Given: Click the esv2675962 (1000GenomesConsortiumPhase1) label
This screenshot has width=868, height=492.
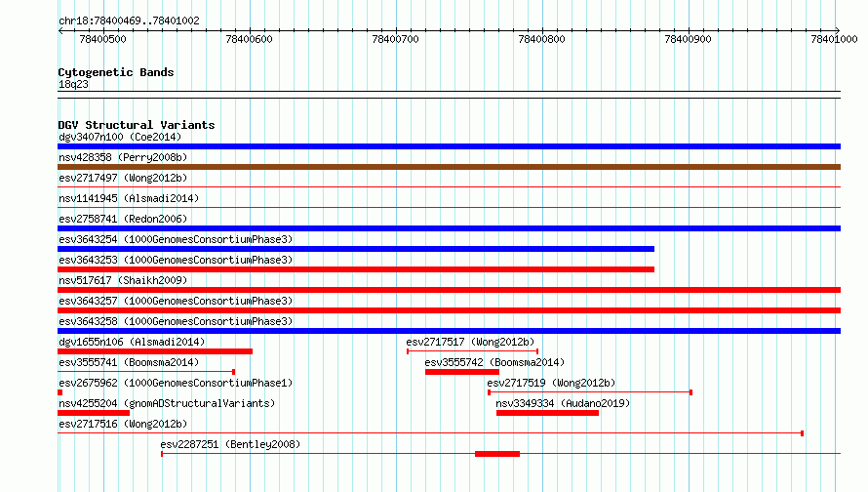Looking at the screenshot, I should click(x=176, y=383).
